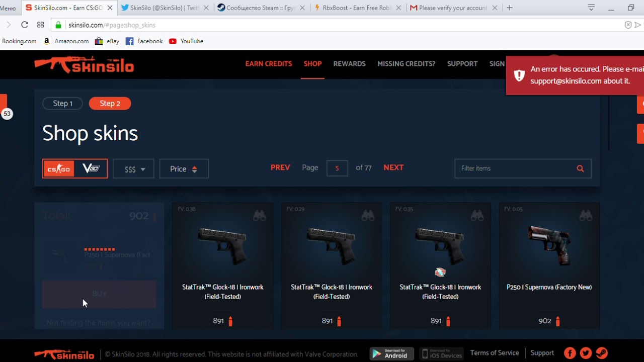Viewport: 644px width, 362px height.
Task: Open Missing Credits? page
Action: [x=407, y=64]
